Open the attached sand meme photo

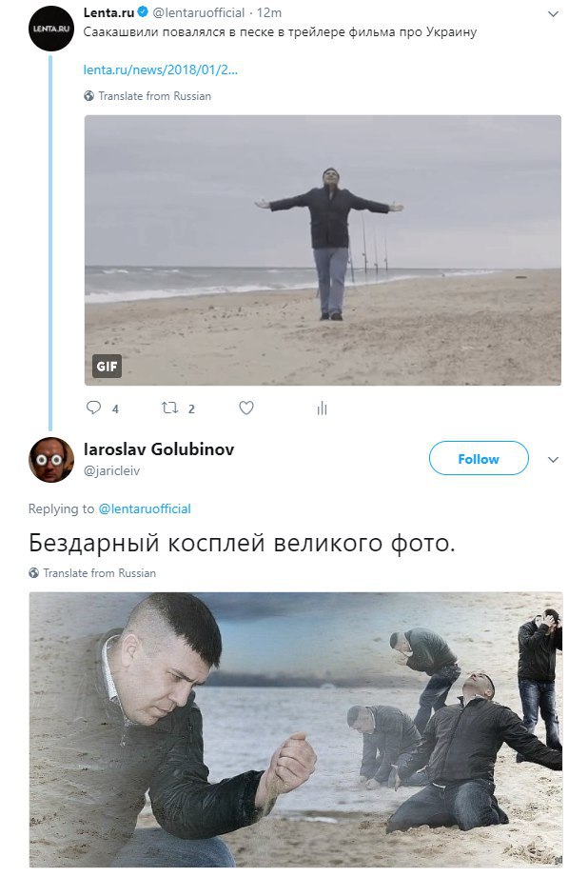point(296,729)
